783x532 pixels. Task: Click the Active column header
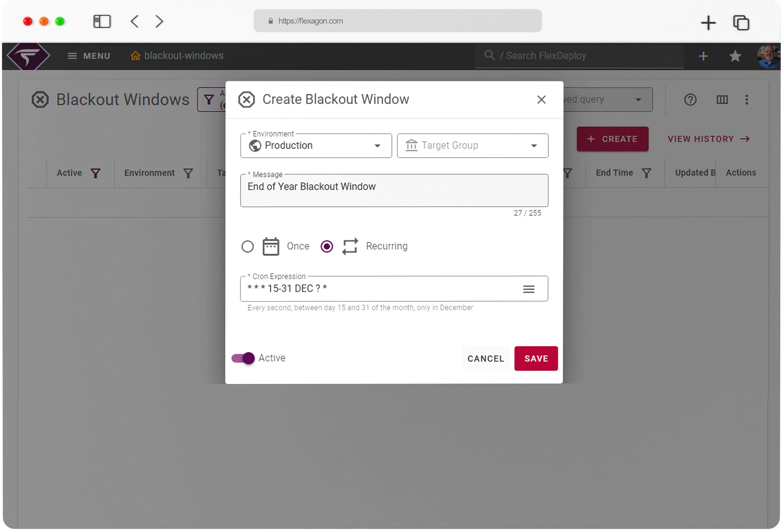coord(69,173)
